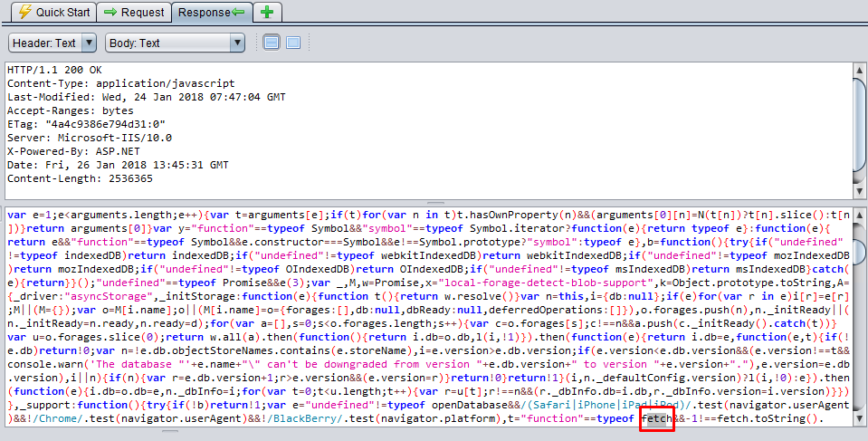Click the Server: Microsoft-IIS/10.0 header
Screen dimensions: 868x441
click(x=90, y=138)
